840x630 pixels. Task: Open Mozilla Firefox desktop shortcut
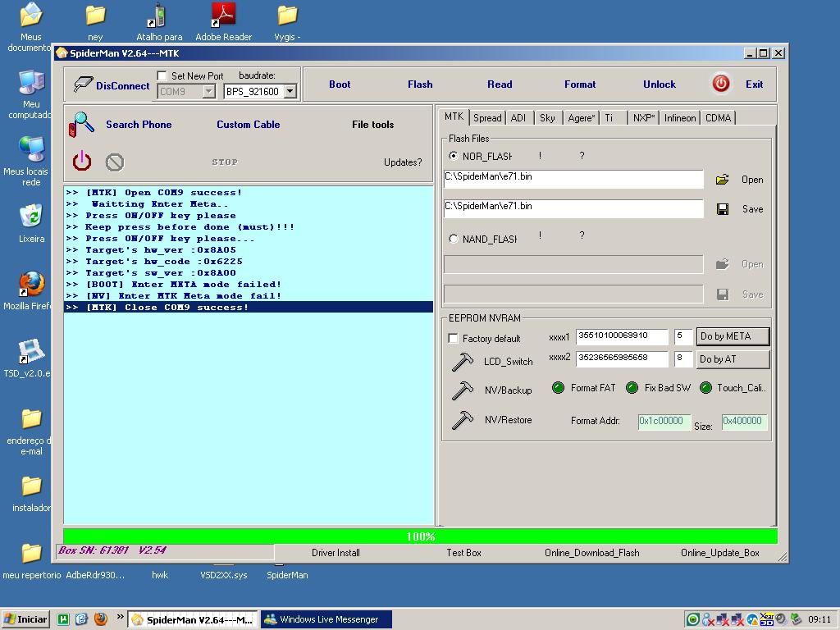tap(30, 291)
